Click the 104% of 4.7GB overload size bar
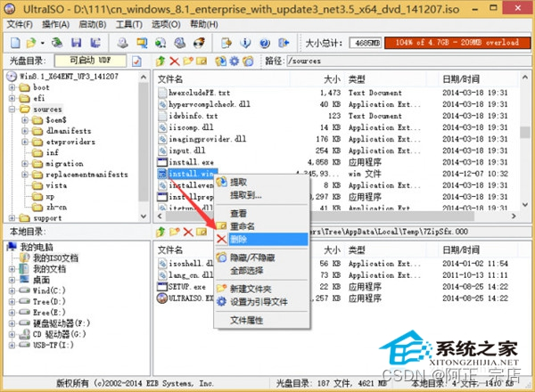Screen dimensions: 535x392 click(x=457, y=43)
